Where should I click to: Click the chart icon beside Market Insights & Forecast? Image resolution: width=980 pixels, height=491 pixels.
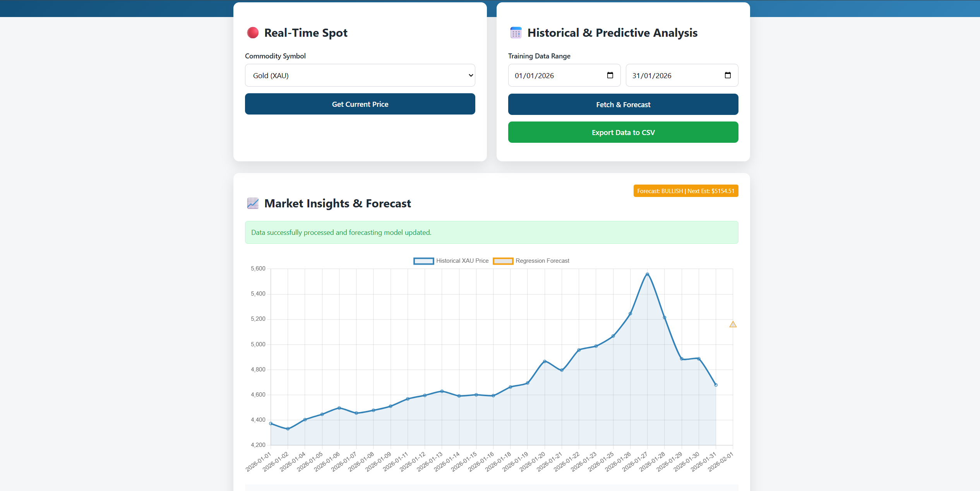253,203
